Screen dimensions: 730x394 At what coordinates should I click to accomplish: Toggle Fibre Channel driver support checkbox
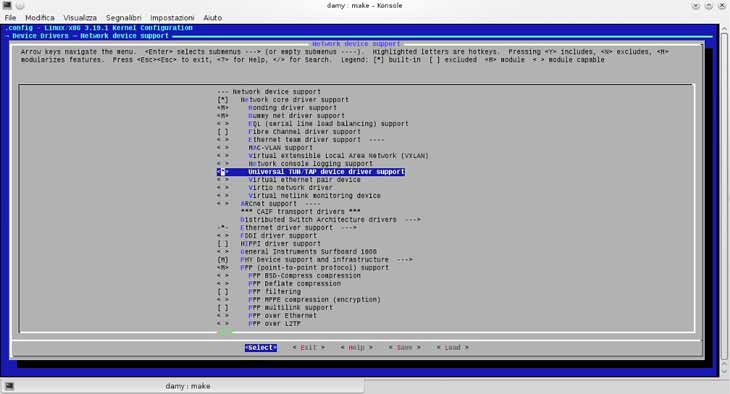(223, 132)
